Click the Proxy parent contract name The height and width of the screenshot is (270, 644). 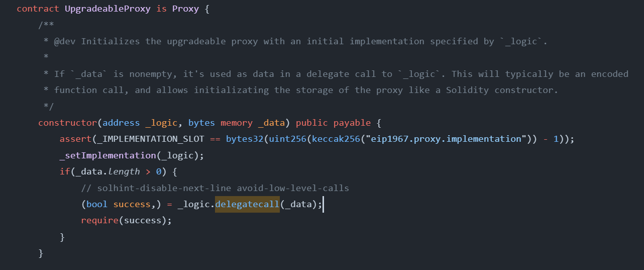(x=185, y=9)
